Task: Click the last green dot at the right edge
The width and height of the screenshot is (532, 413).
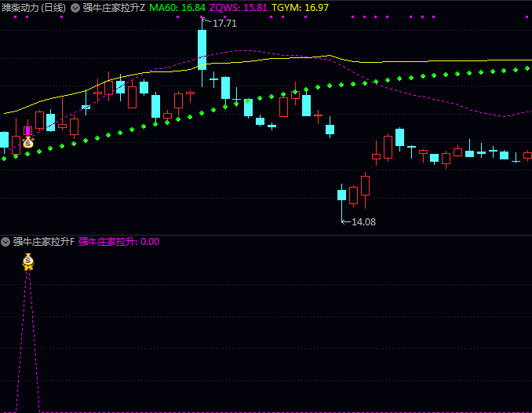Action: (x=527, y=68)
